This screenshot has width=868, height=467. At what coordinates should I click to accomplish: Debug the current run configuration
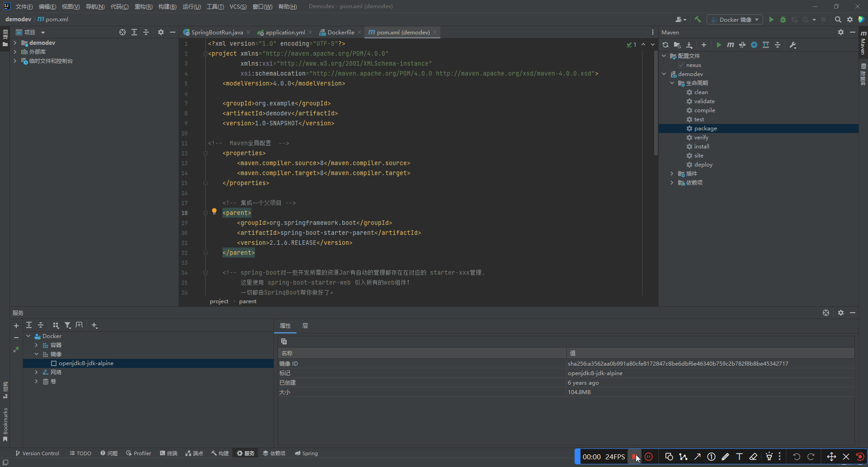pos(783,19)
